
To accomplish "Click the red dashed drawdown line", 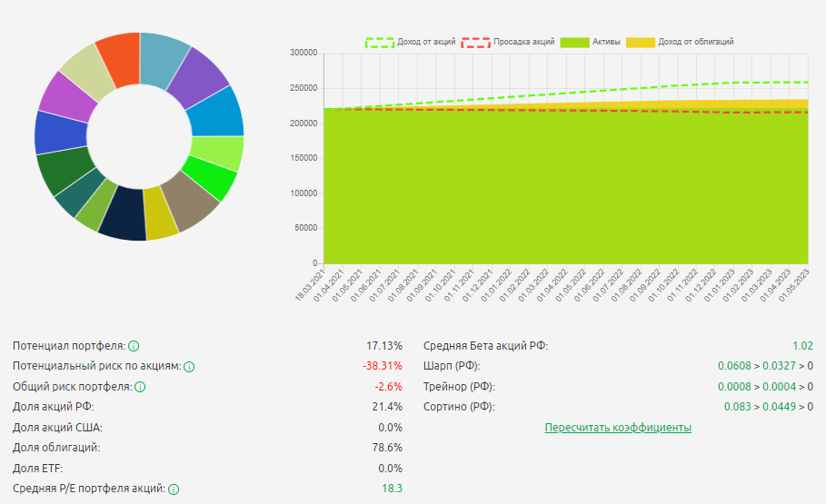I will coord(636,111).
